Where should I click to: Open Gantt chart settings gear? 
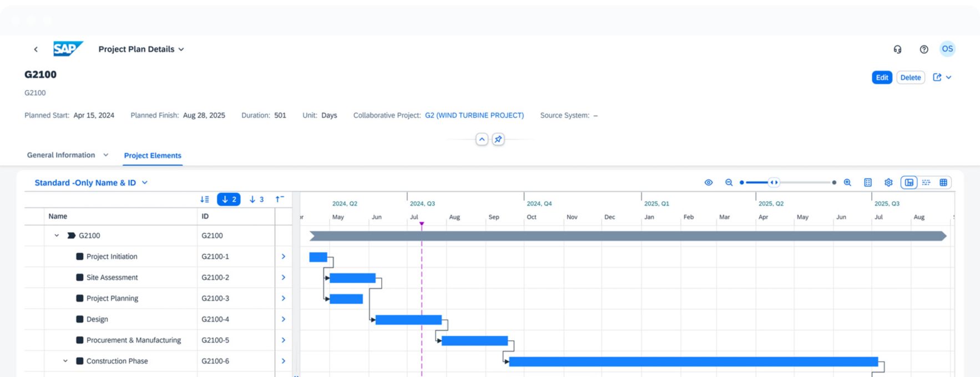coord(888,182)
